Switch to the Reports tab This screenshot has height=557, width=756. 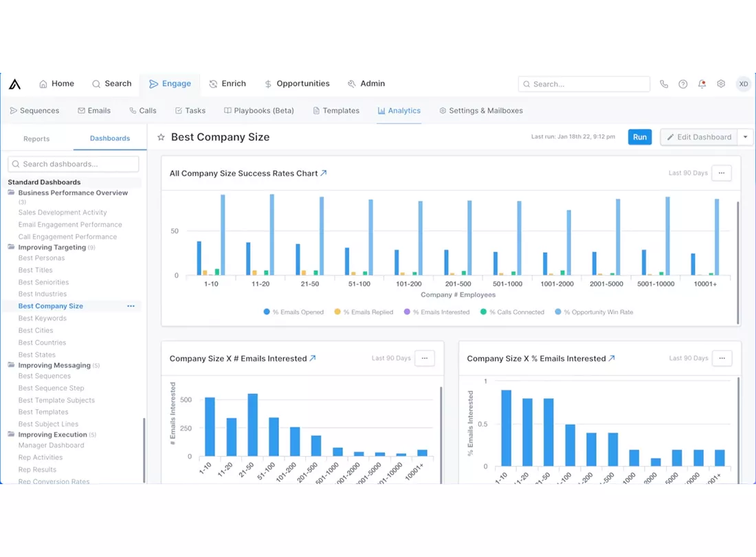[36, 139]
